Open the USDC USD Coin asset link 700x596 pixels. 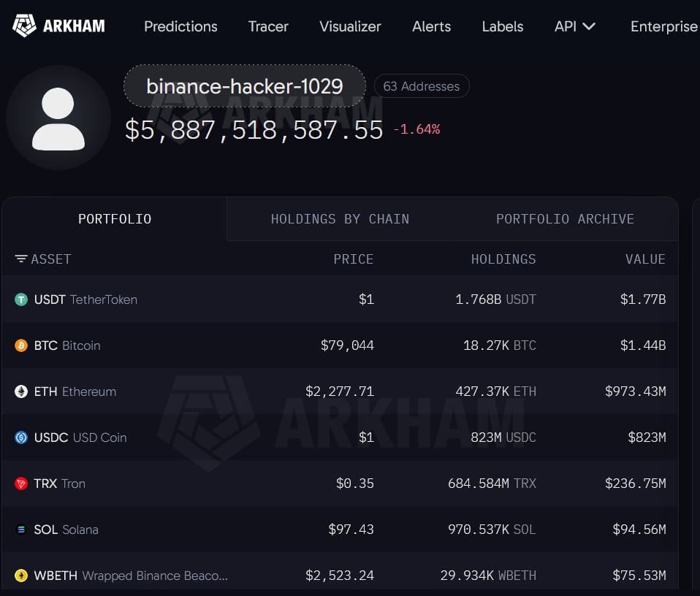(x=80, y=438)
